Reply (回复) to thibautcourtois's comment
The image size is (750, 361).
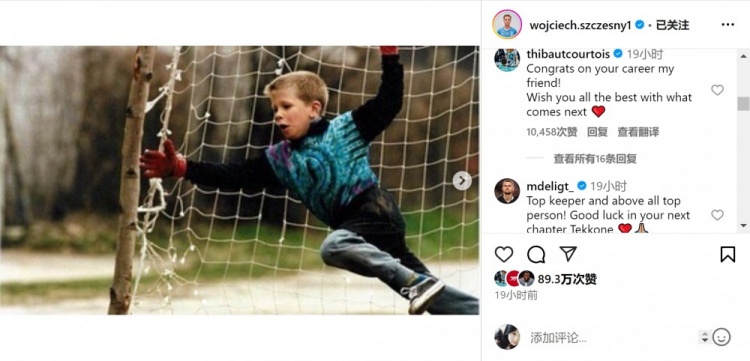597,132
